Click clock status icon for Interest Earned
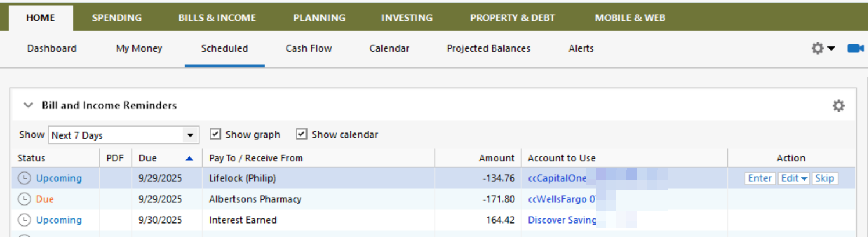Screen dimensions: 868x237 pos(24,220)
